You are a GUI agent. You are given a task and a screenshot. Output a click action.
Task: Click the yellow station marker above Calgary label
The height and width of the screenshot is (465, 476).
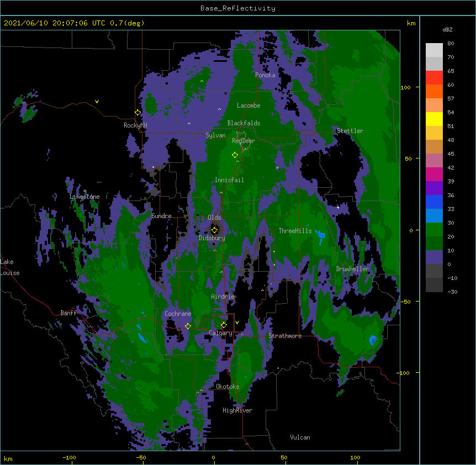[x=224, y=325]
